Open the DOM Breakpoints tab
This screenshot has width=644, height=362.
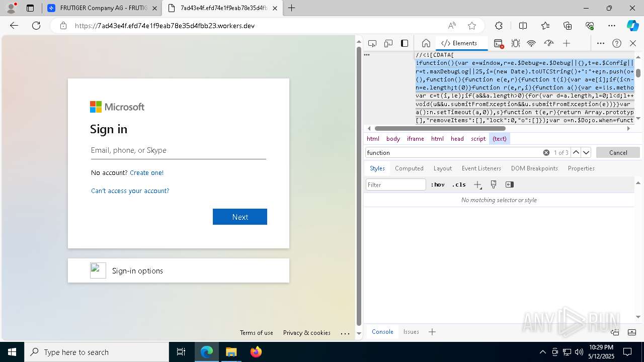[x=534, y=168]
